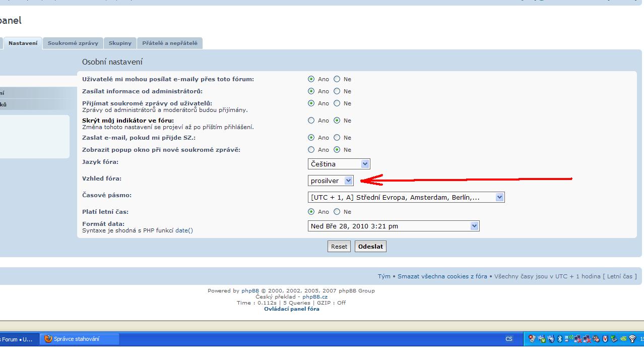Click the Smazat všechna cookies z fóra link
This screenshot has height=355, width=644.
(x=442, y=276)
